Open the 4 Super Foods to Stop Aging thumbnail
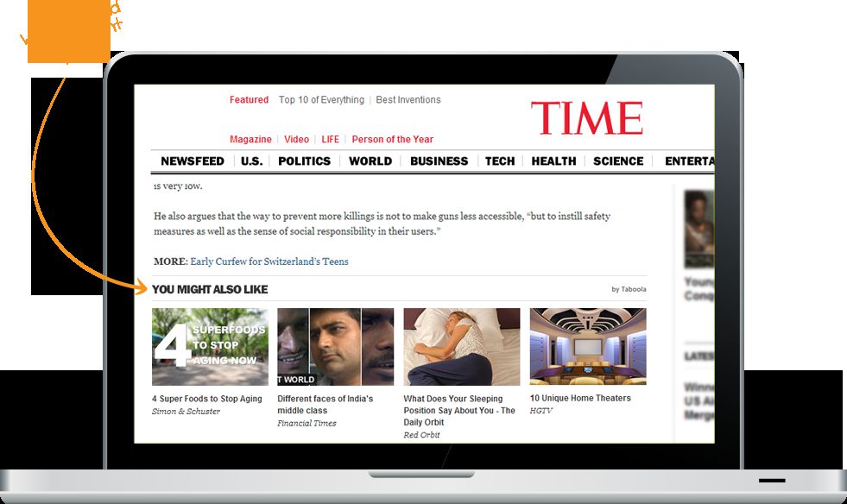847x504 pixels. (x=208, y=345)
